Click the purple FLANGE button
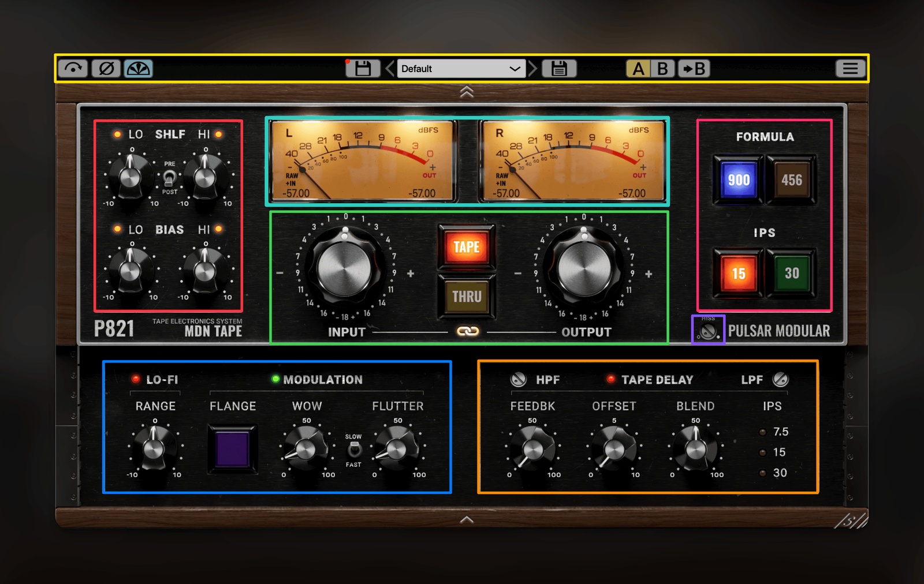924x584 pixels. [x=232, y=450]
